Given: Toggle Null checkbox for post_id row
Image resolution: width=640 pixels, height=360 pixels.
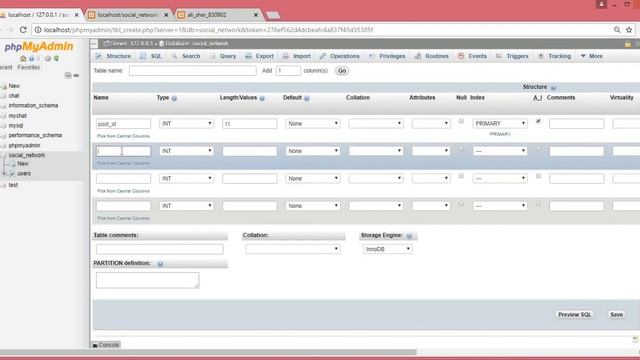Looking at the screenshot, I should coord(461,121).
